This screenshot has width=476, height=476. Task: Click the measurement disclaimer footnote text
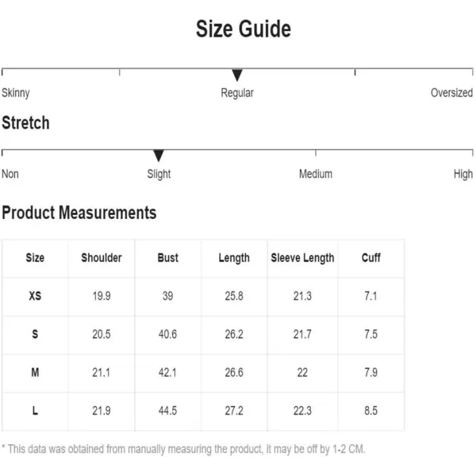pyautogui.click(x=183, y=449)
